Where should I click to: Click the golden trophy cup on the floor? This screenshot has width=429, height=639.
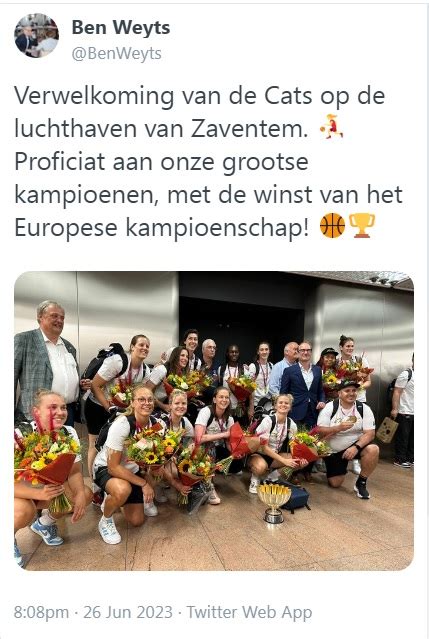(274, 503)
